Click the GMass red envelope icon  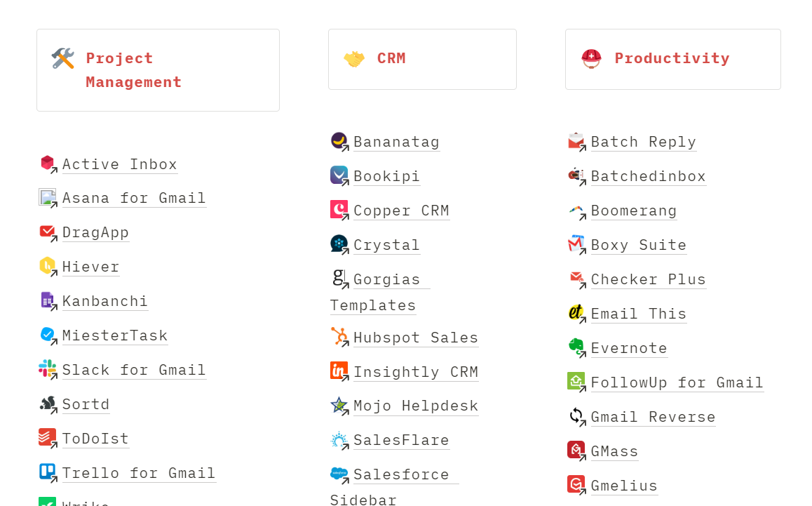tap(575, 450)
